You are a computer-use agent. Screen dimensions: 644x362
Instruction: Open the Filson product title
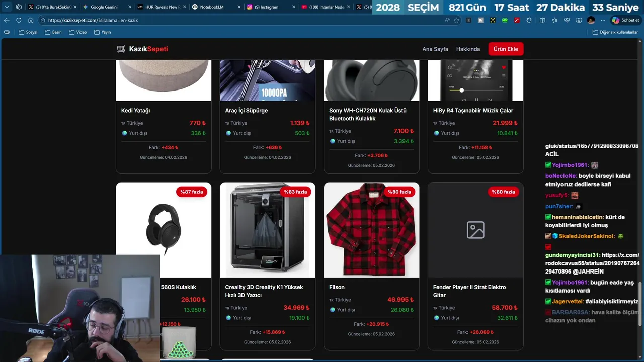pyautogui.click(x=337, y=287)
